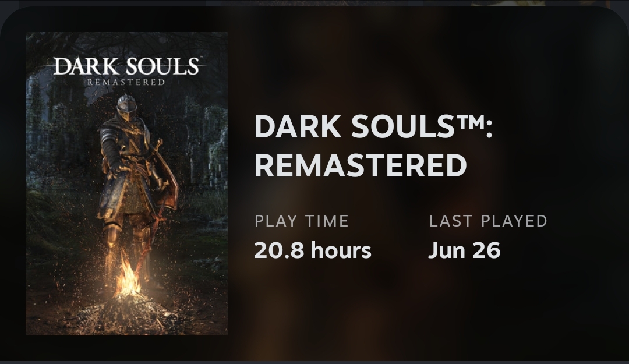This screenshot has height=364, width=629.
Task: Select the PLAY TIME label
Action: coord(302,221)
